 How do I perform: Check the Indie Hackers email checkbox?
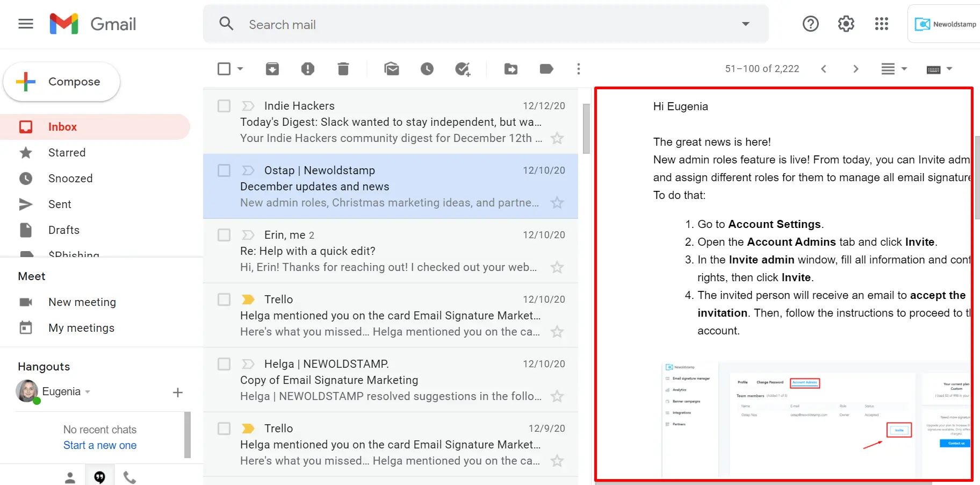click(224, 106)
